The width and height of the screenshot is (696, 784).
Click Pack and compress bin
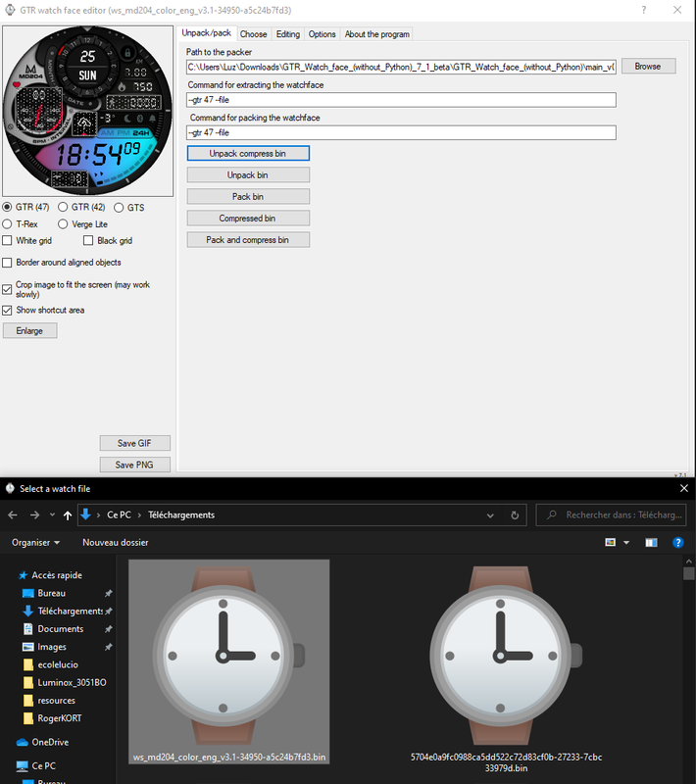pos(248,240)
